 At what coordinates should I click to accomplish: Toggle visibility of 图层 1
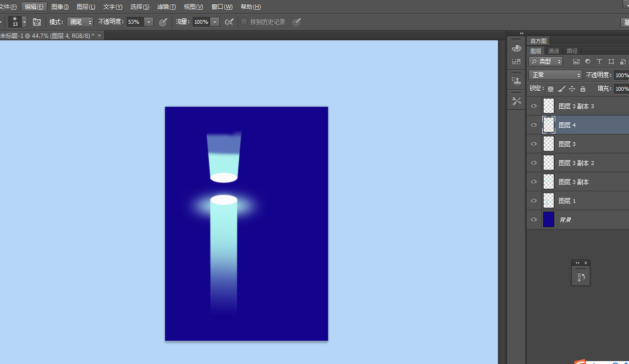point(534,200)
